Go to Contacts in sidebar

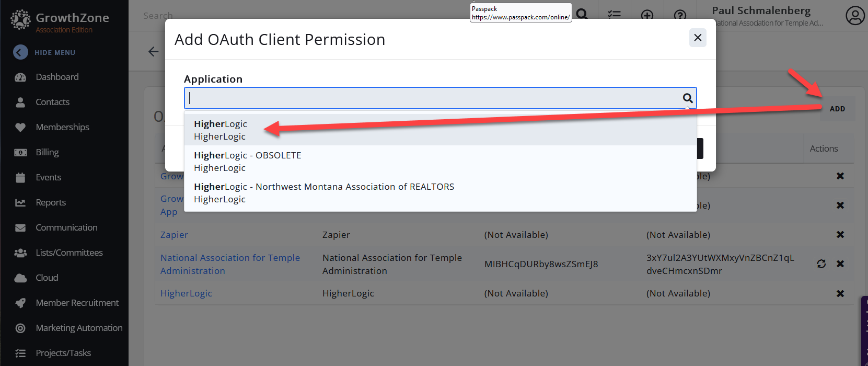click(x=52, y=102)
